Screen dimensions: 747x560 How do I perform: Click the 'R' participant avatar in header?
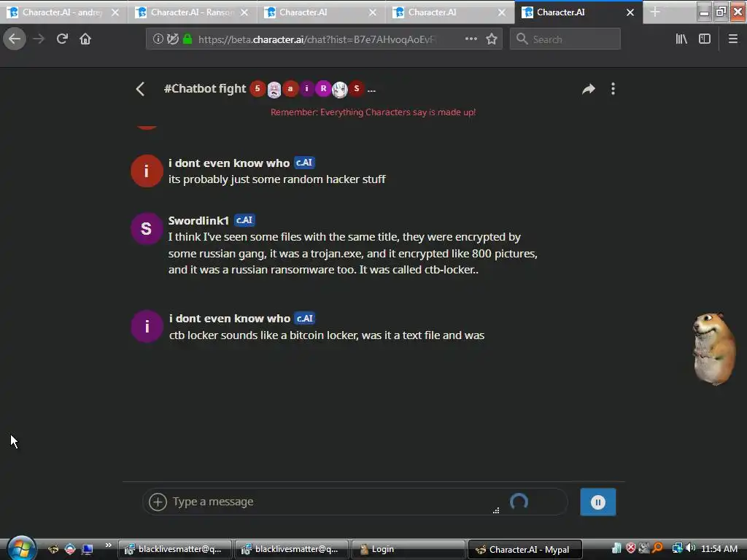coord(323,88)
